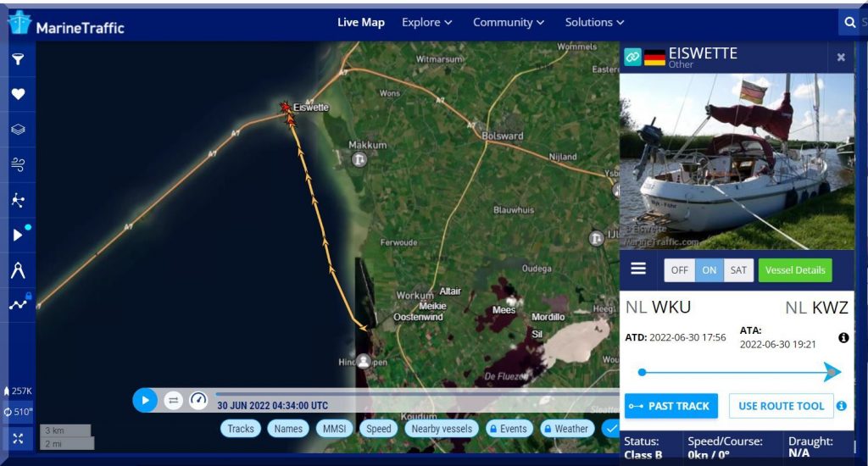Screen dimensions: 868x466
Task: Toggle the Names pill on map
Action: 288,429
